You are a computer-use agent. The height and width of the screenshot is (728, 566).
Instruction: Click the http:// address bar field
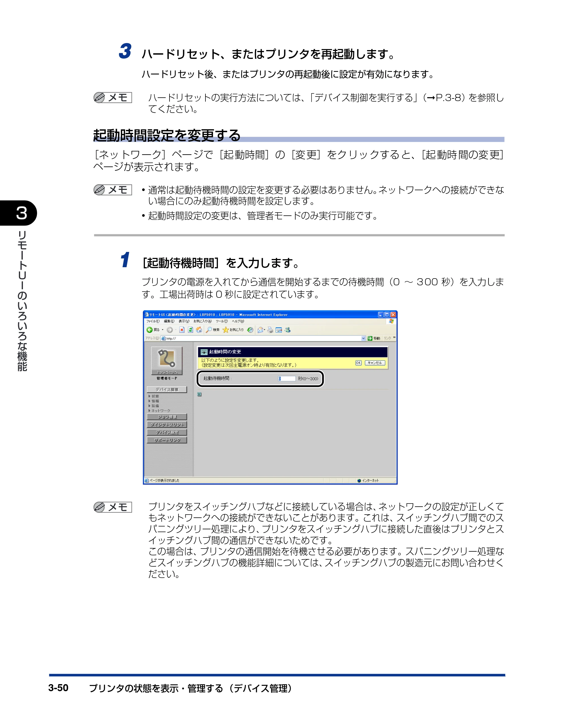pyautogui.click(x=263, y=338)
